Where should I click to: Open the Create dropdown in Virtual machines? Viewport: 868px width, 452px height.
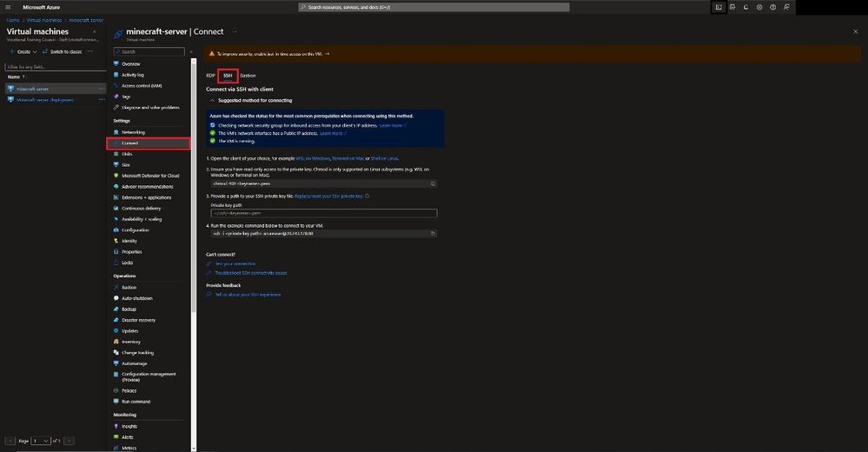(23, 51)
